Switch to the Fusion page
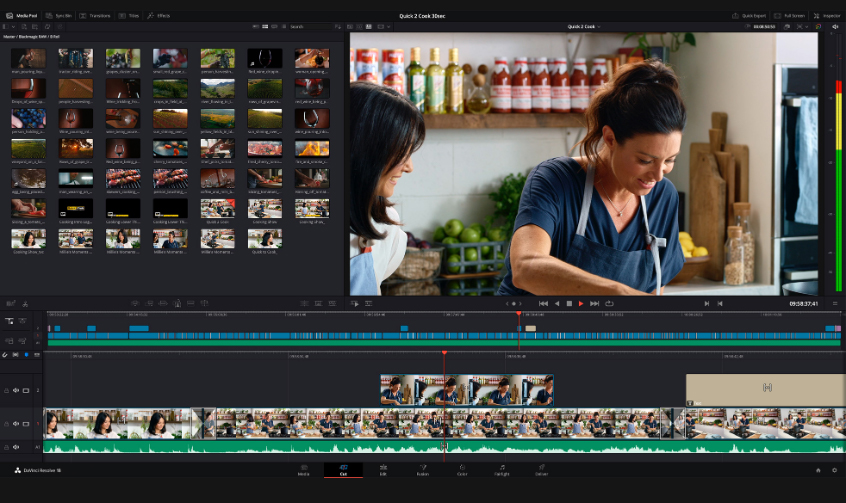846x503 pixels. click(x=422, y=470)
